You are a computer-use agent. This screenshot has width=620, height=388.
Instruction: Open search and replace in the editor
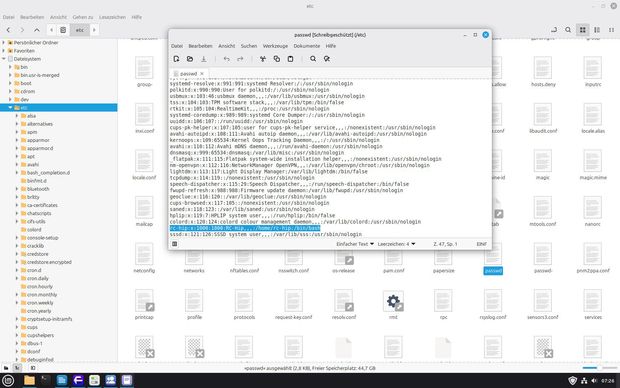click(x=327, y=59)
